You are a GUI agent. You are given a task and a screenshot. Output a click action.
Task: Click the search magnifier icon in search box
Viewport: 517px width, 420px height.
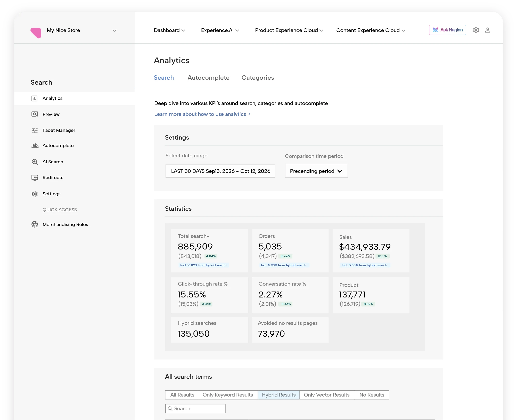170,408
